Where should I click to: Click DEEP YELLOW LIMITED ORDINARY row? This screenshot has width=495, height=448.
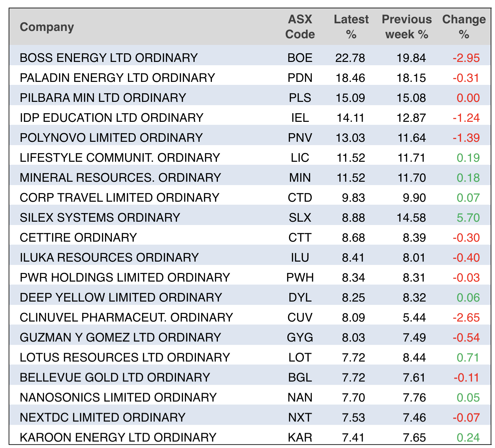coord(121,298)
